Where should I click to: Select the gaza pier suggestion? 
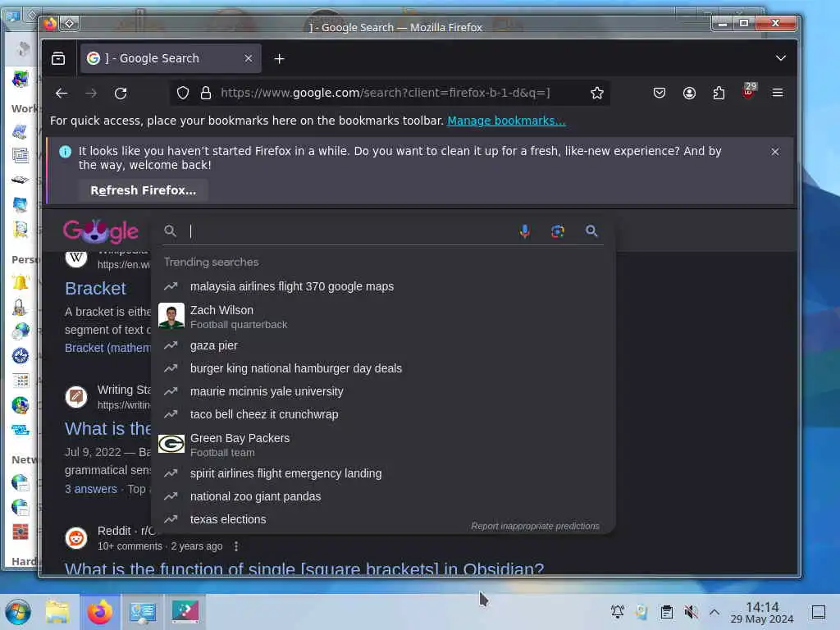(x=383, y=345)
